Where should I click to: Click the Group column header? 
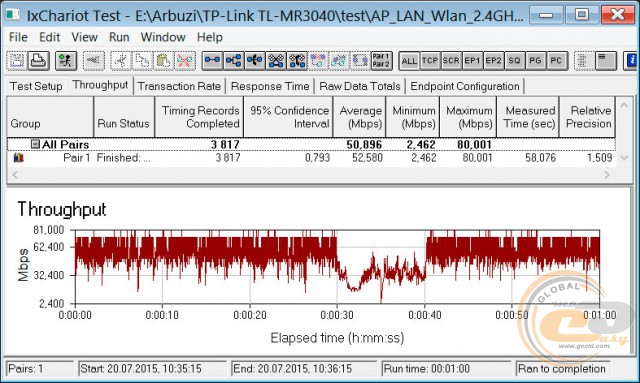tap(50, 117)
